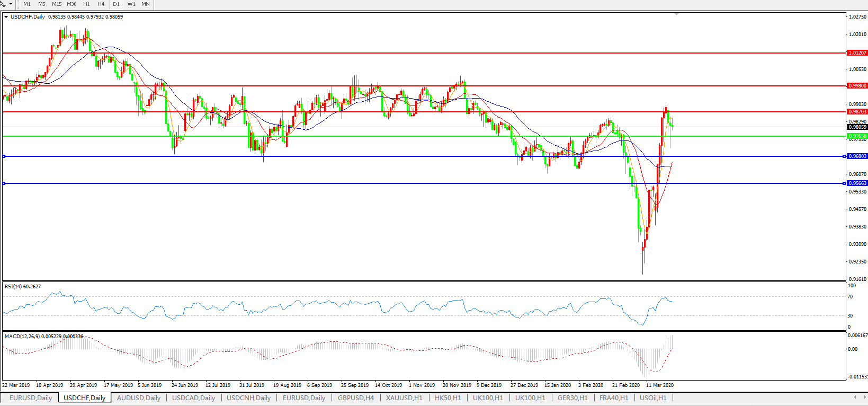Viewport: 868px width, 406px height.
Task: Click the RSI(14) indicator label
Action: tap(22, 287)
